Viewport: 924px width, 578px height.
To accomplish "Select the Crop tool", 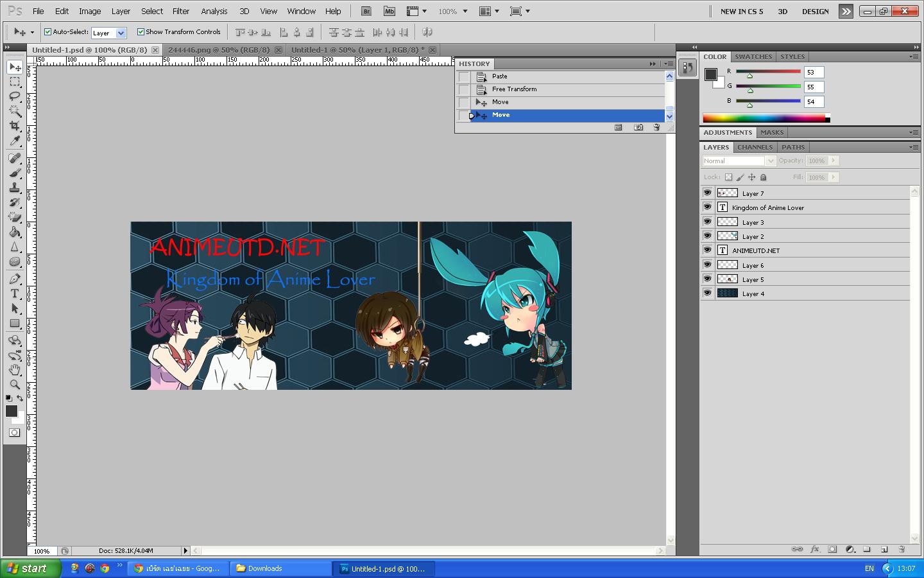I will tap(15, 126).
